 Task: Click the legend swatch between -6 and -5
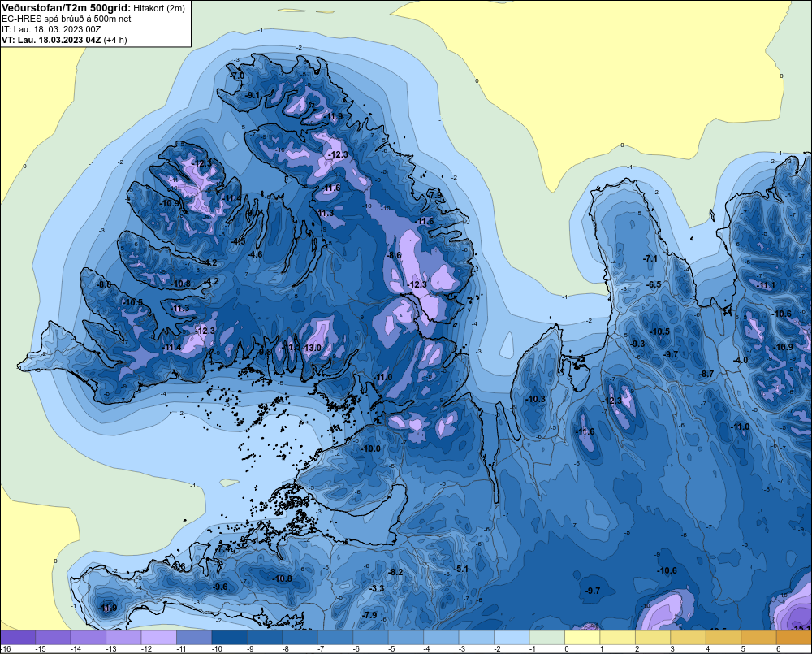(x=370, y=638)
